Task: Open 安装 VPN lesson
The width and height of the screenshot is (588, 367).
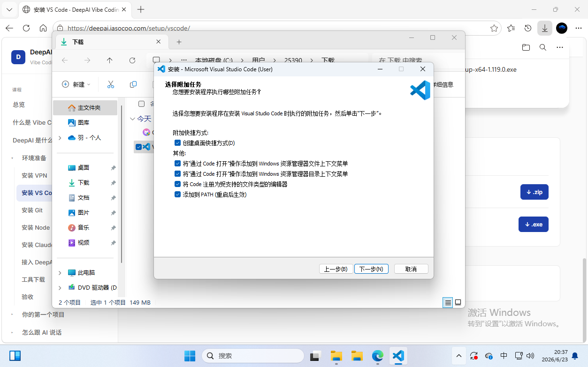Action: 34,175
